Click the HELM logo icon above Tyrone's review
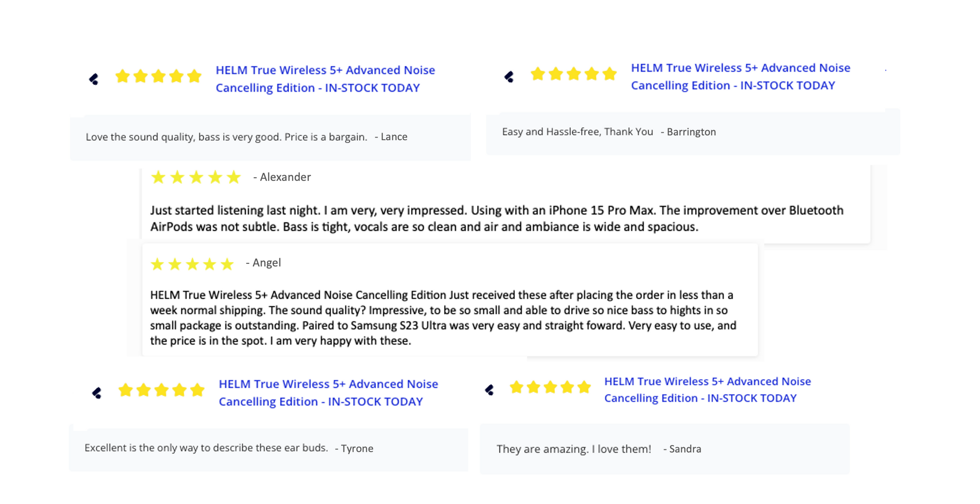The height and width of the screenshot is (504, 980). point(97,393)
